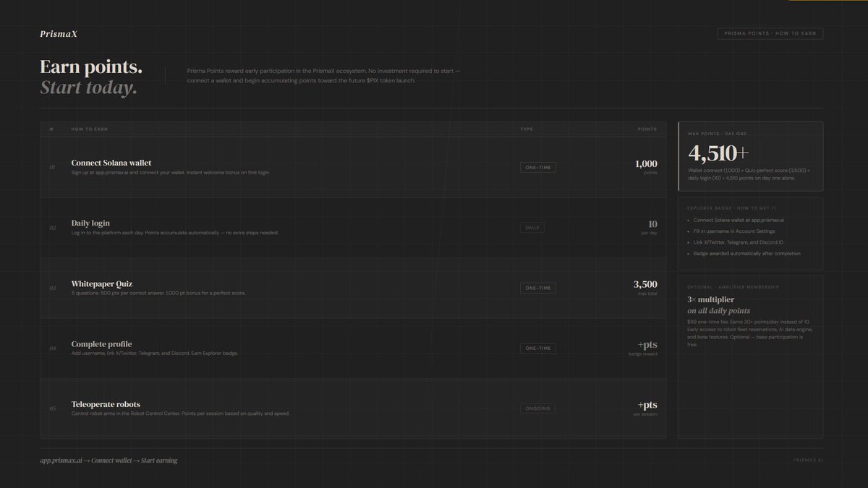Click the Complete profile title

(x=101, y=344)
